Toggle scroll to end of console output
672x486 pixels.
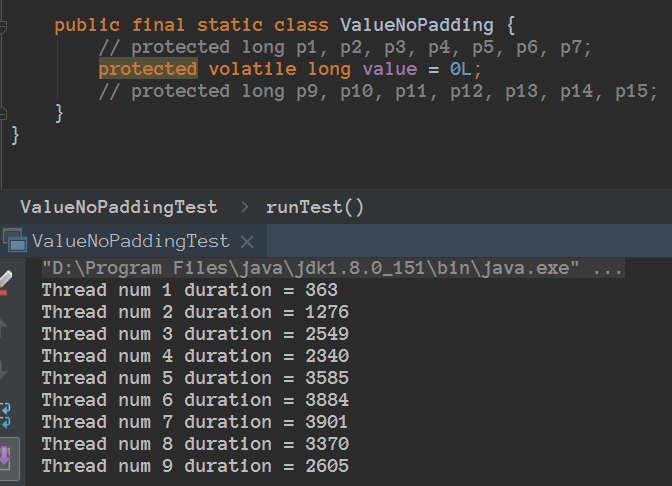[6, 458]
